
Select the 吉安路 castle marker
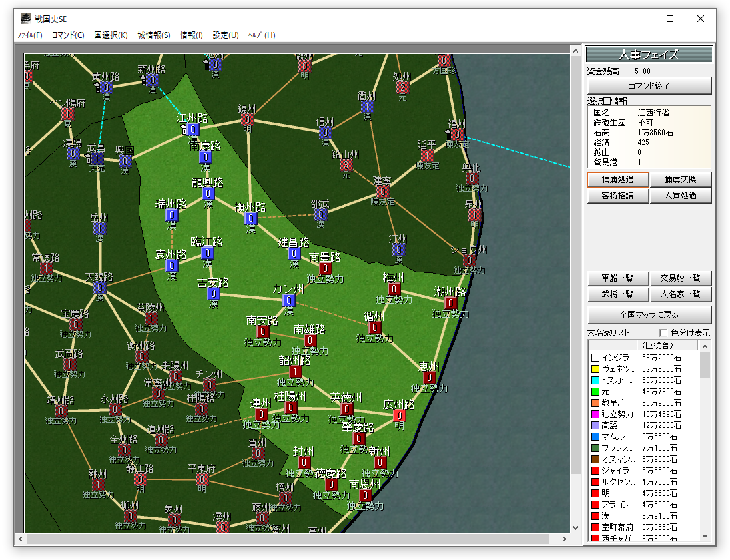point(213,294)
